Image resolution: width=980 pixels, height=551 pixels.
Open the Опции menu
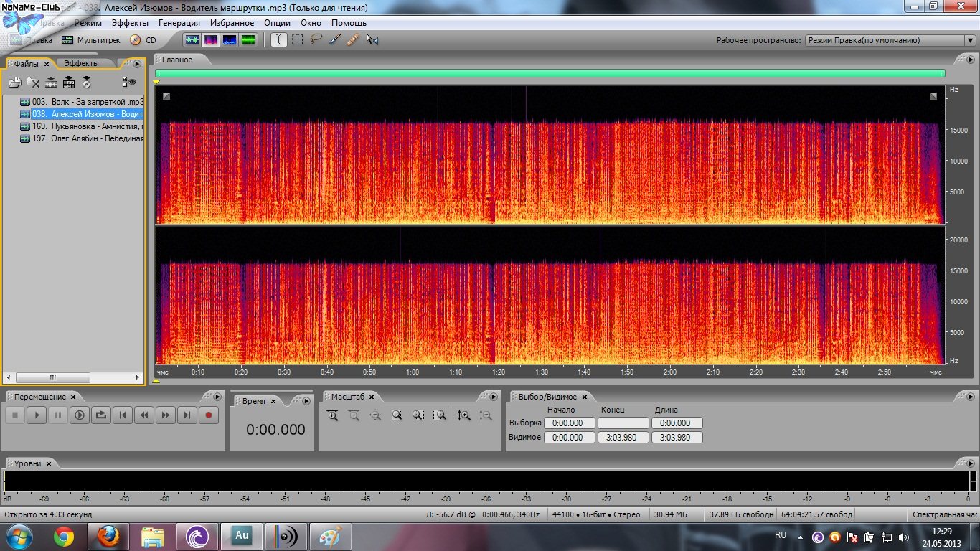277,23
